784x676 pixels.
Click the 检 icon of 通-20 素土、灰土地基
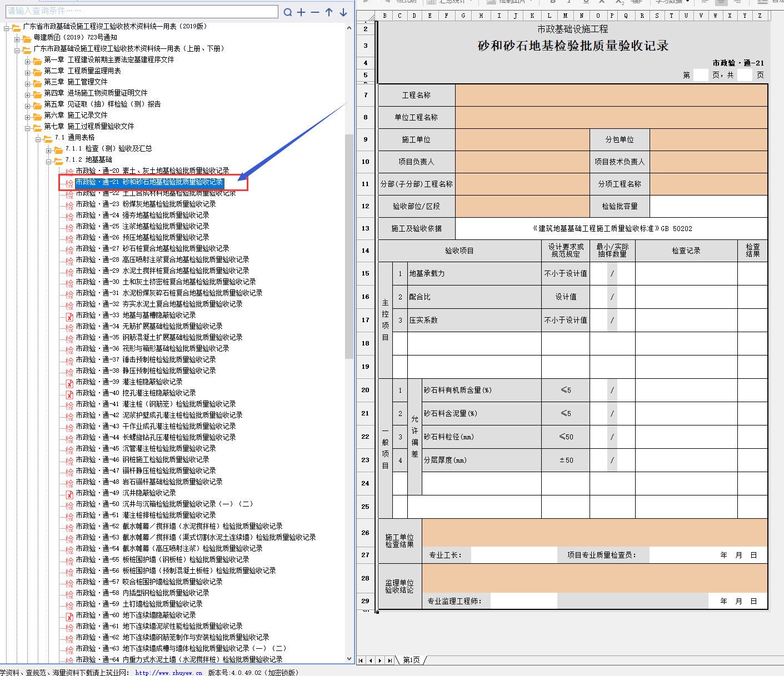(x=69, y=172)
